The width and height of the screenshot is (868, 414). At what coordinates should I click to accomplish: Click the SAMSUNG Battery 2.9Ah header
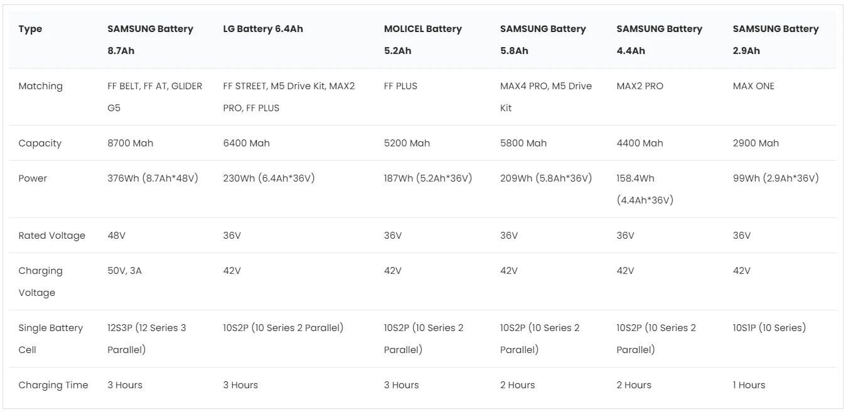tap(776, 40)
